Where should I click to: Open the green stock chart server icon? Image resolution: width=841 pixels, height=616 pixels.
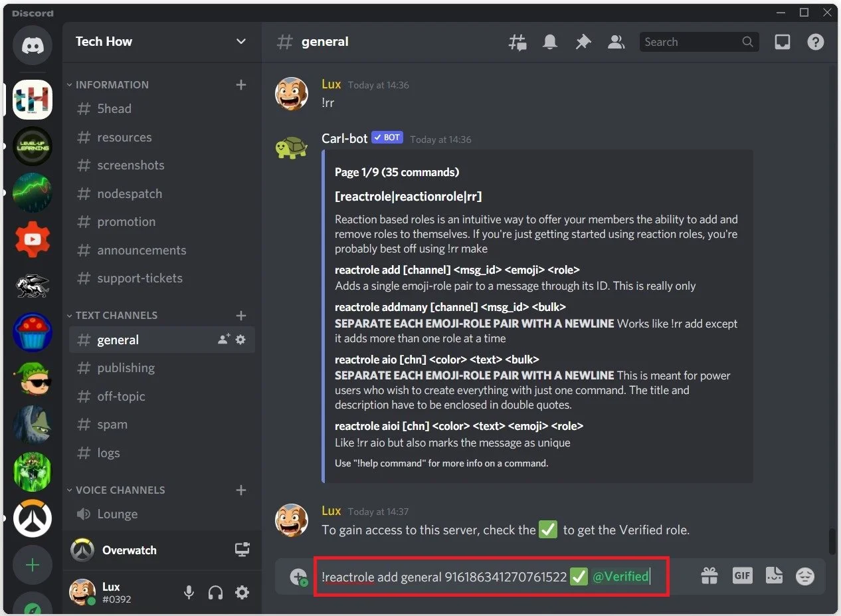click(x=33, y=193)
